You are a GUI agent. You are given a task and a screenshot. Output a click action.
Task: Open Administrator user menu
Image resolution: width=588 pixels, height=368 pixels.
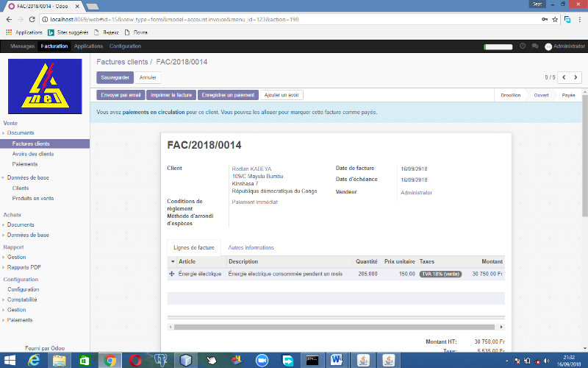pyautogui.click(x=564, y=46)
